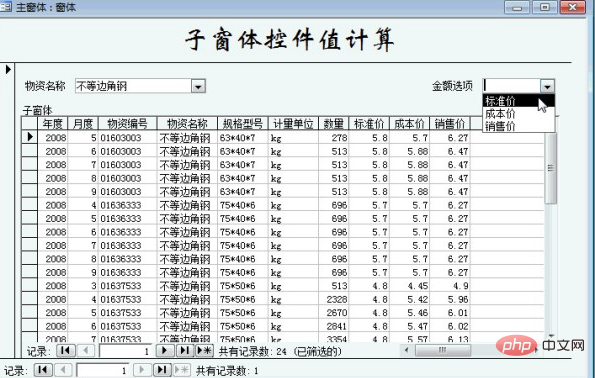
Task: Click row selector of month 6 01603003 row
Action: 30,151
